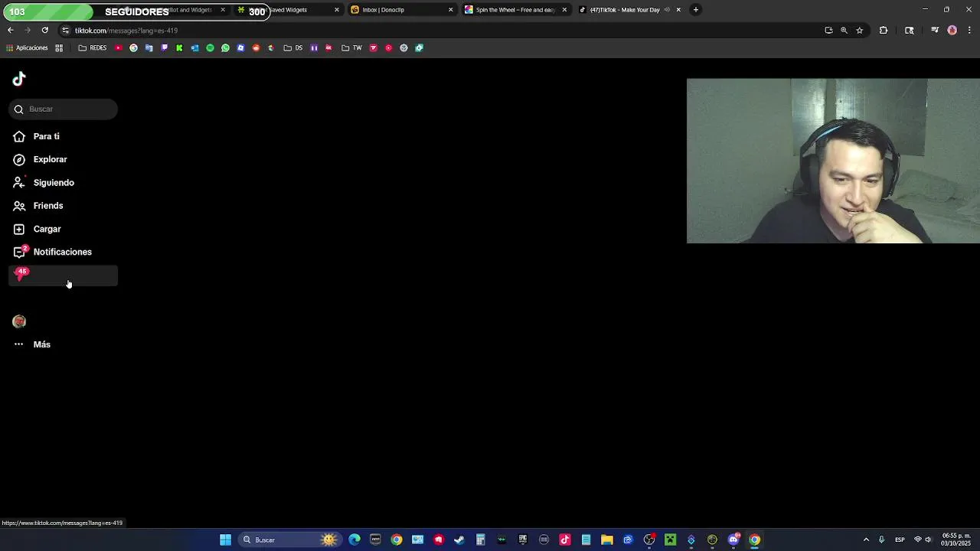Switch to the Spin the Wheel tab

(515, 10)
